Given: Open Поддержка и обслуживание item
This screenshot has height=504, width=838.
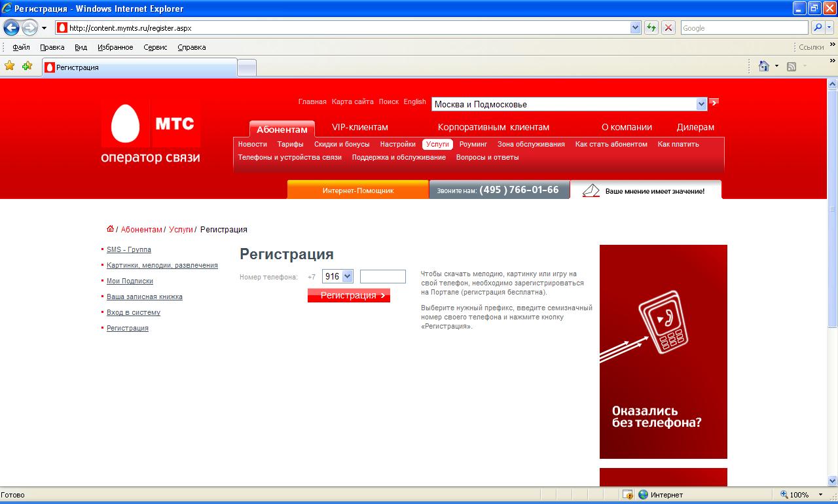Looking at the screenshot, I should pos(399,157).
